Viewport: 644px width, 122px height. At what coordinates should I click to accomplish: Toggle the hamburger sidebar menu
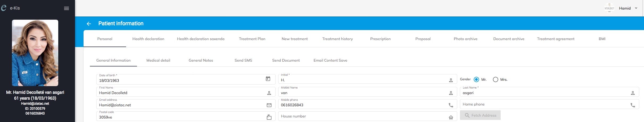(67, 8)
